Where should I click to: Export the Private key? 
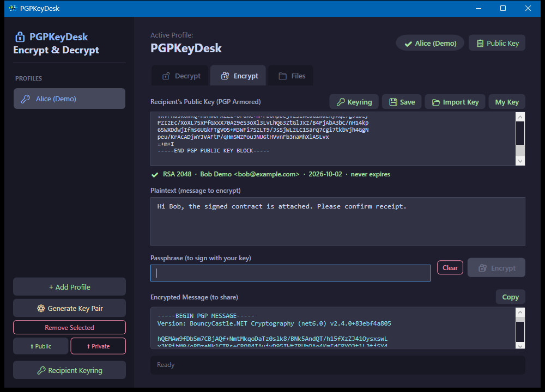tap(98, 346)
